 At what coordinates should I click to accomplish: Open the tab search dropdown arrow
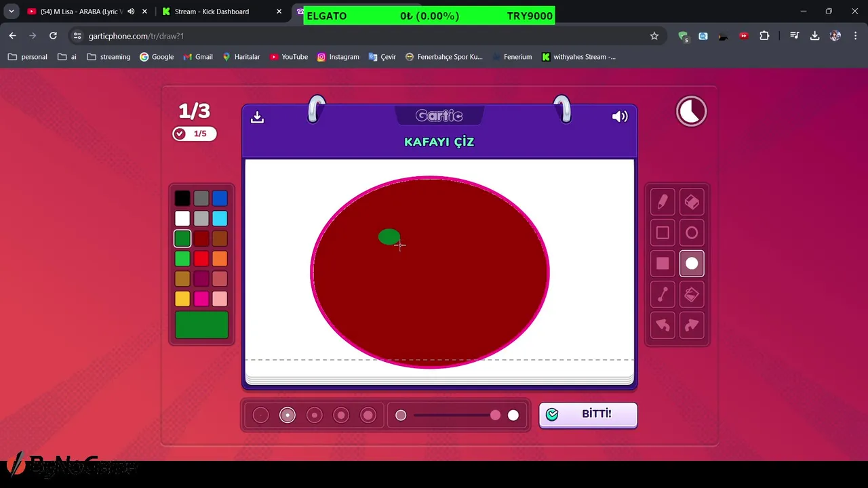pos(12,12)
